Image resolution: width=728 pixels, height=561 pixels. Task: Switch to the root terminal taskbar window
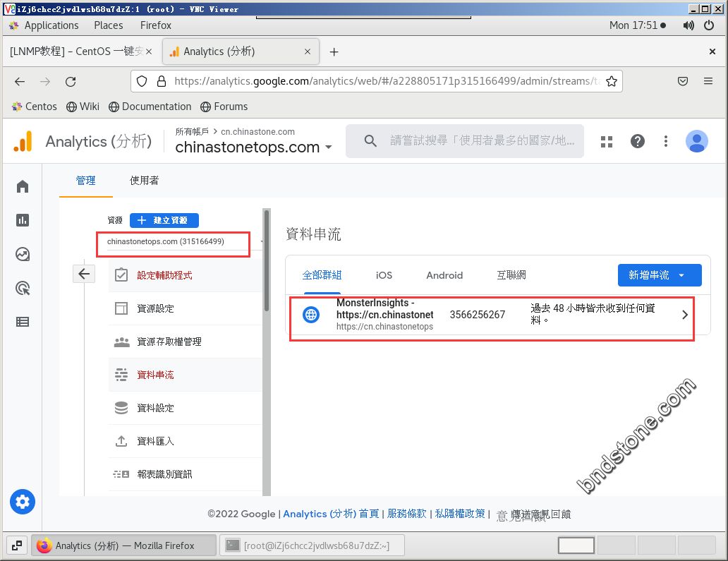coord(313,545)
